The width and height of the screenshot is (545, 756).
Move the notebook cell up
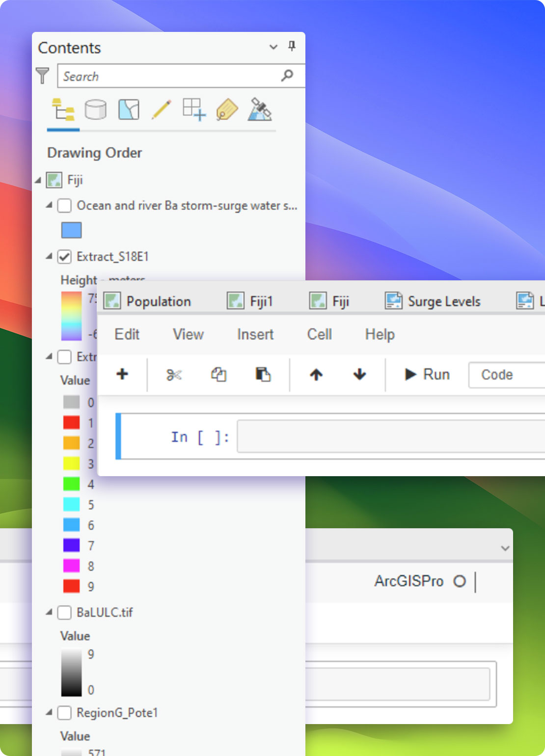[x=316, y=375]
